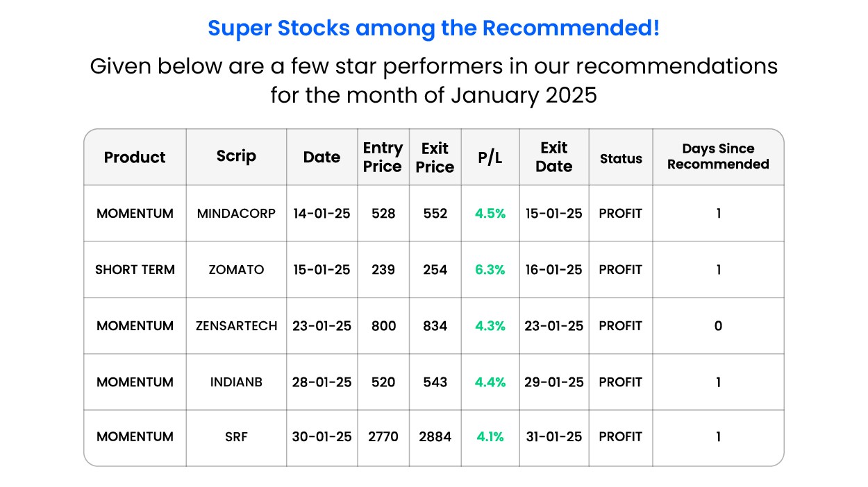This screenshot has height=487, width=868.
Task: Select the 800 entry price cell
Action: pyautogui.click(x=383, y=326)
